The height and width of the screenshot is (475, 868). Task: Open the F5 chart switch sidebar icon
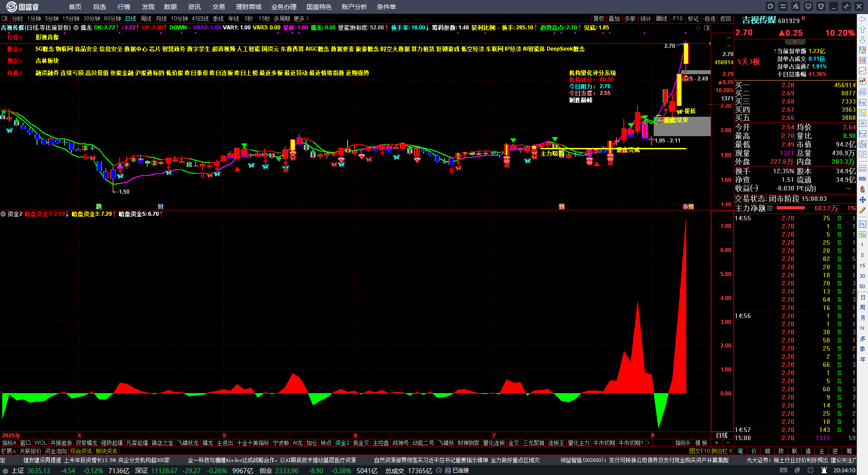(x=863, y=224)
